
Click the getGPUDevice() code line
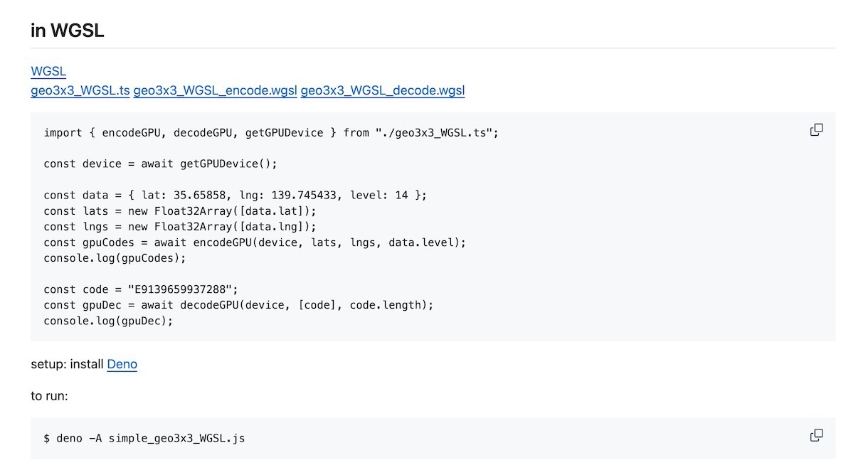point(160,164)
